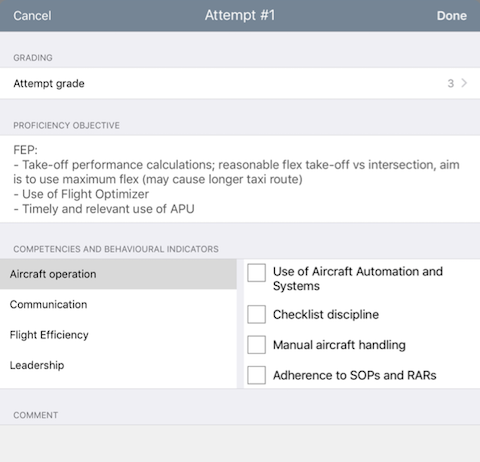Open the Attempt grade chevron
This screenshot has width=480, height=462.
(x=464, y=83)
